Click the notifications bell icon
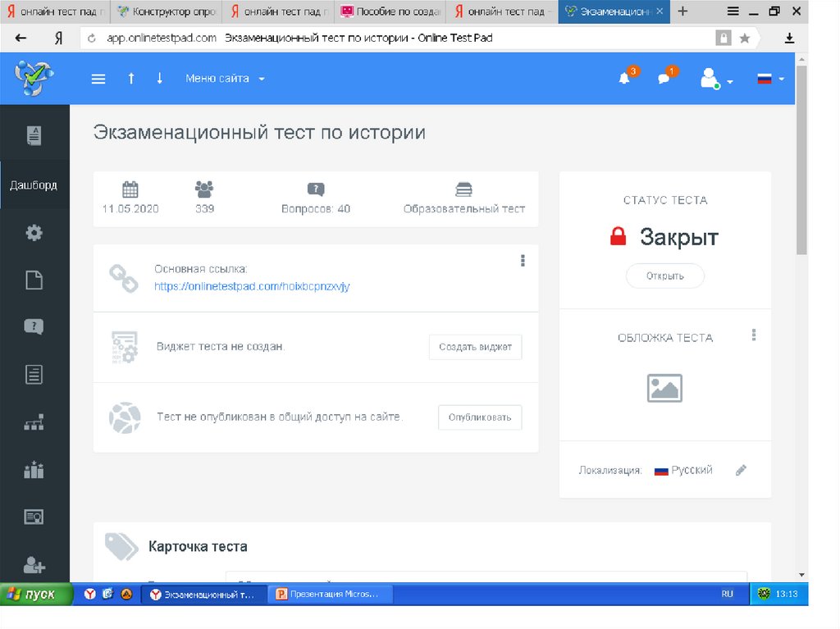840x629 pixels. pyautogui.click(x=624, y=79)
